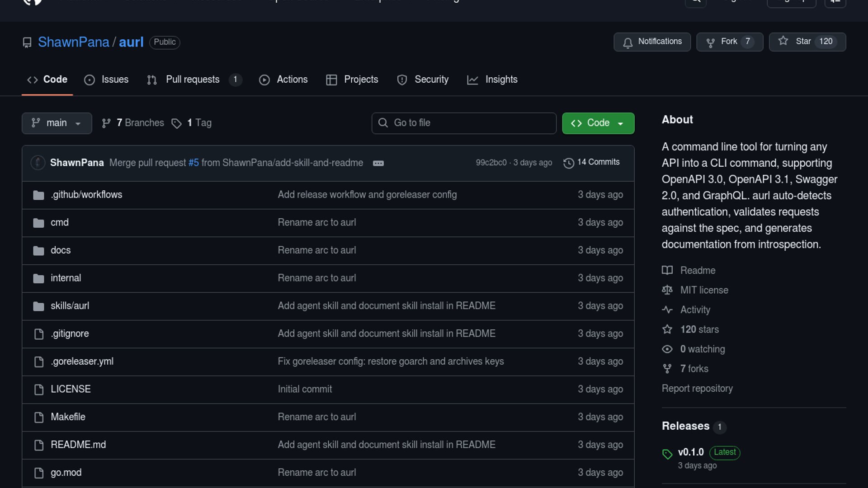The height and width of the screenshot is (488, 868).
Task: Open pull request #5 link
Action: pyautogui.click(x=193, y=163)
